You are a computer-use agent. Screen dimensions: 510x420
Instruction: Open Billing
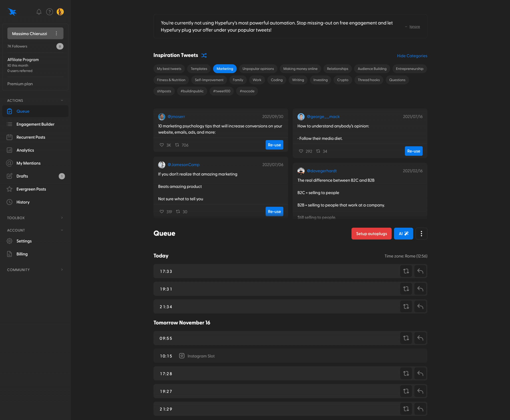coord(35,254)
